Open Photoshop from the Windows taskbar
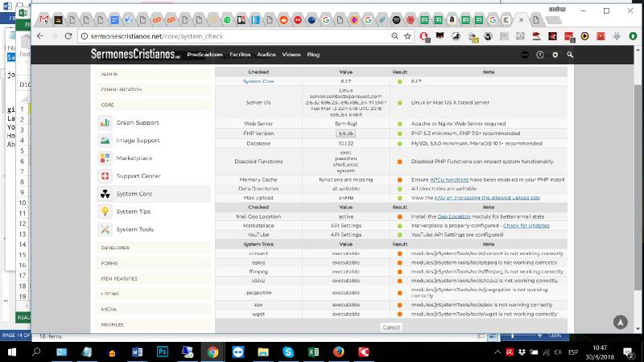This screenshot has height=362, width=644. (162, 352)
